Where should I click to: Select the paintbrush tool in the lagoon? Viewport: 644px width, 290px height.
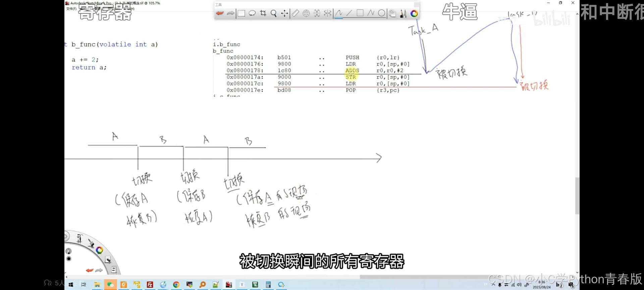(91, 243)
